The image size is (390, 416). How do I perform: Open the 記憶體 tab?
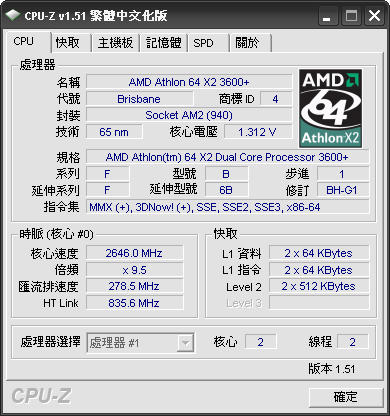point(164,43)
